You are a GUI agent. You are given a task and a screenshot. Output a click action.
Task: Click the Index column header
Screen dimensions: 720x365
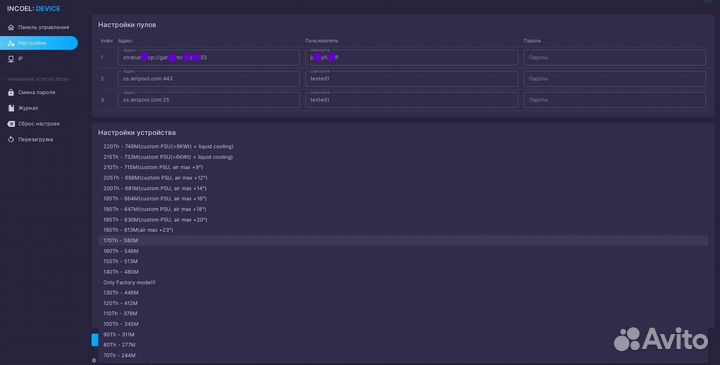click(x=107, y=41)
